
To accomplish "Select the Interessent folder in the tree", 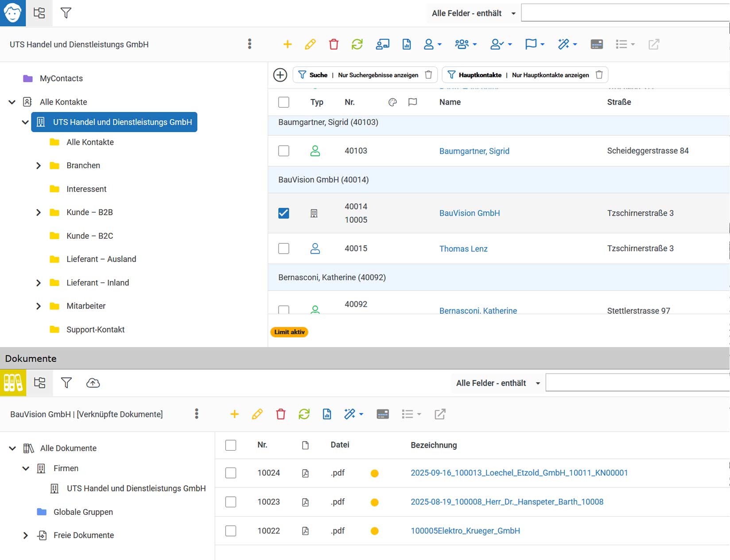I will (86, 189).
